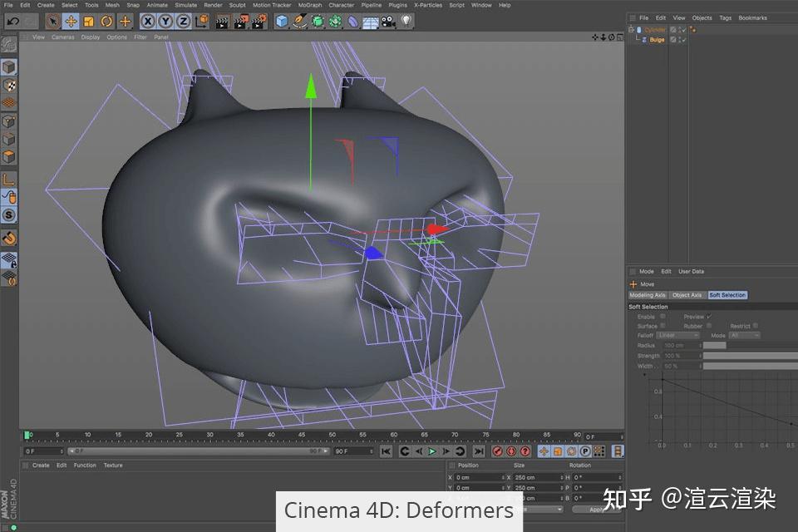
Task: Click the orange magnet icon in left sidebar
Action: tap(8, 238)
